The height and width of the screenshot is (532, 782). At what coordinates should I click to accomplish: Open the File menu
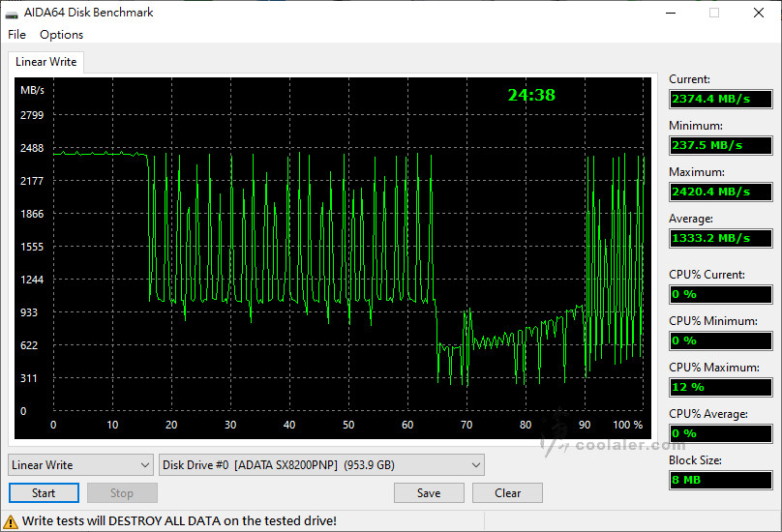[x=16, y=35]
